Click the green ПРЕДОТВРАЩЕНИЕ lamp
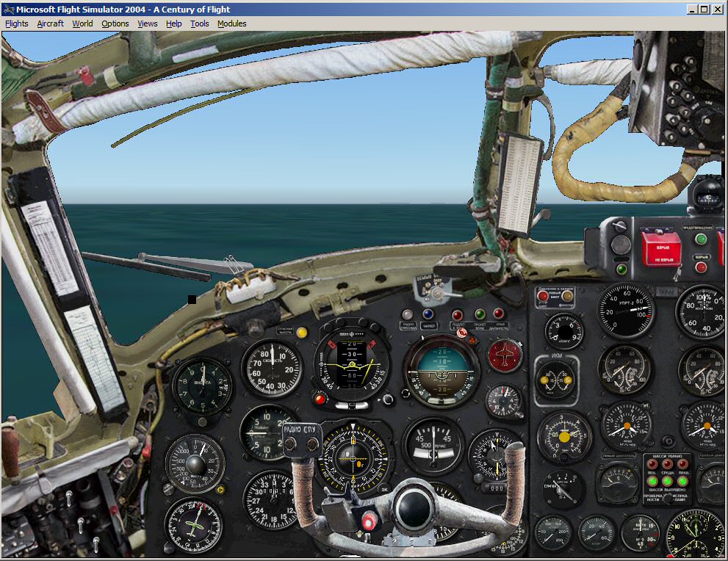728x561 pixels. coord(701,239)
